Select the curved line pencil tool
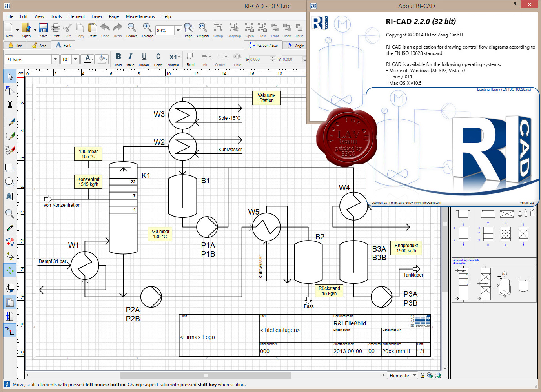541x392 pixels. 10,136
